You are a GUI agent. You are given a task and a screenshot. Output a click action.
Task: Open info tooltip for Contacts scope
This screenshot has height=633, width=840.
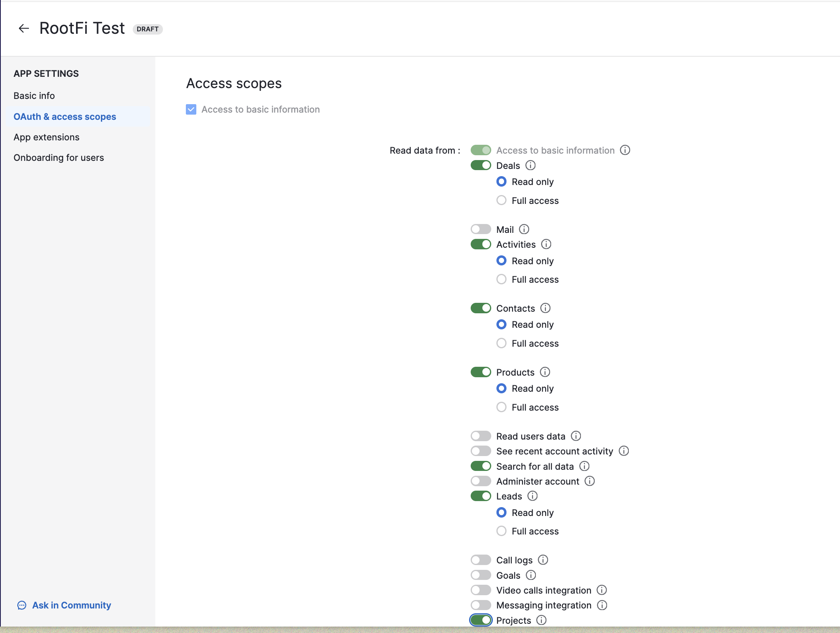coord(545,308)
